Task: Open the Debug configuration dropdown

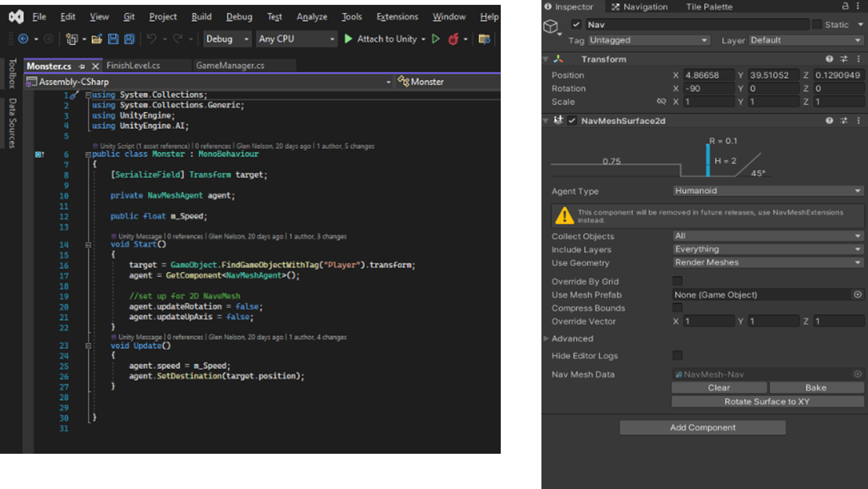Action: 228,39
